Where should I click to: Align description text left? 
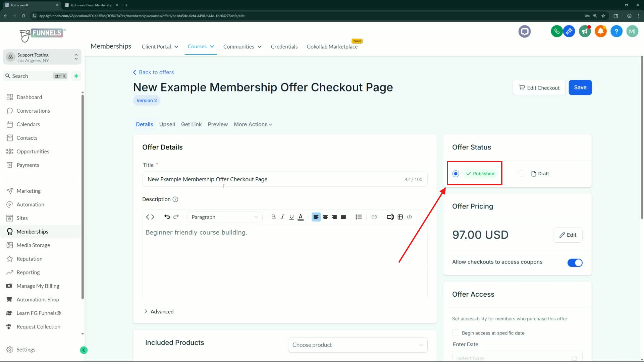point(316,217)
